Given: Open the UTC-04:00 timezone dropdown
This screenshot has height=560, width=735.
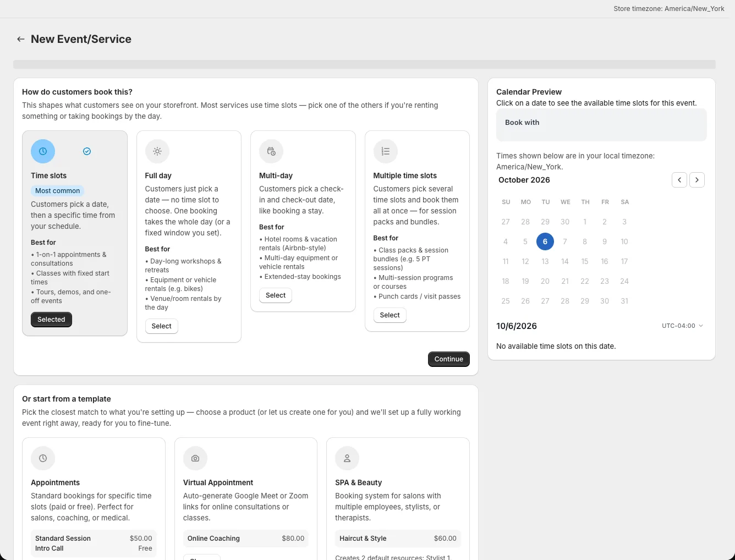Looking at the screenshot, I should (683, 326).
